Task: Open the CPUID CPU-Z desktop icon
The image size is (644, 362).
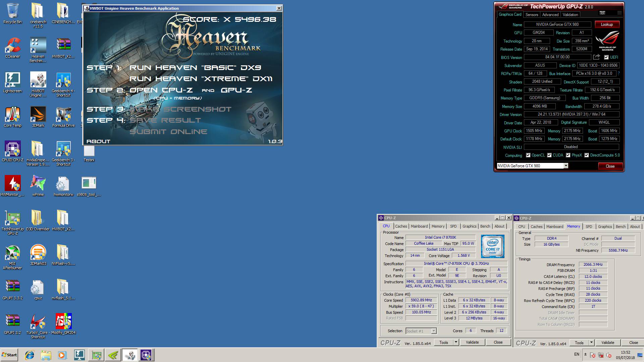Action: [12, 151]
